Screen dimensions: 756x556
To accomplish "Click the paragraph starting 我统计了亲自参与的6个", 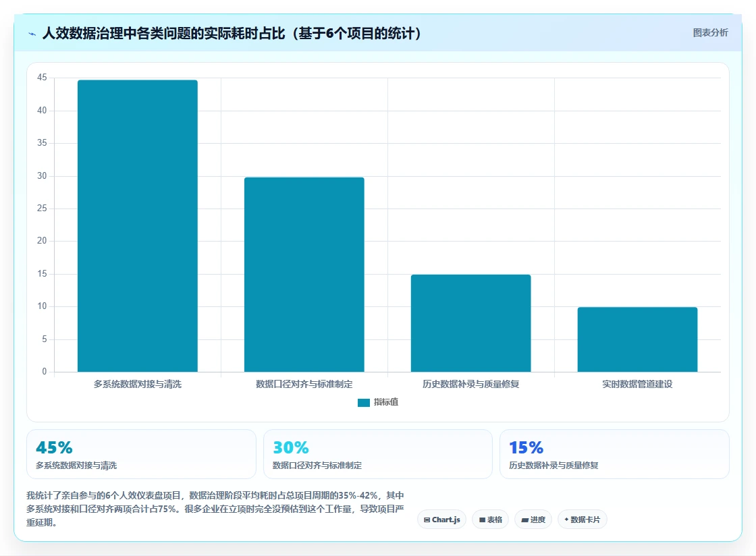I will tap(215, 509).
